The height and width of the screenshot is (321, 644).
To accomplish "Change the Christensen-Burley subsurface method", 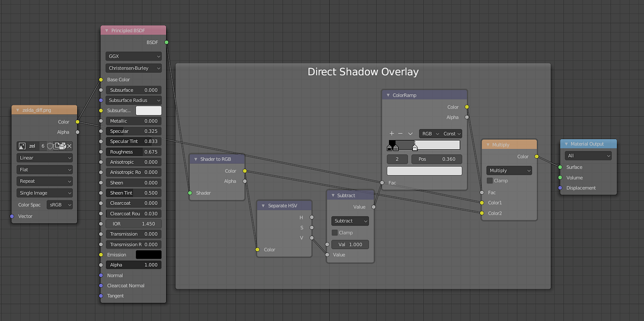I will (x=133, y=68).
